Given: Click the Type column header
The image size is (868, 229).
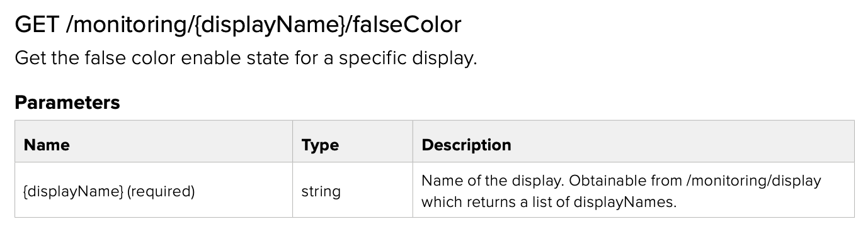Looking at the screenshot, I should [320, 145].
